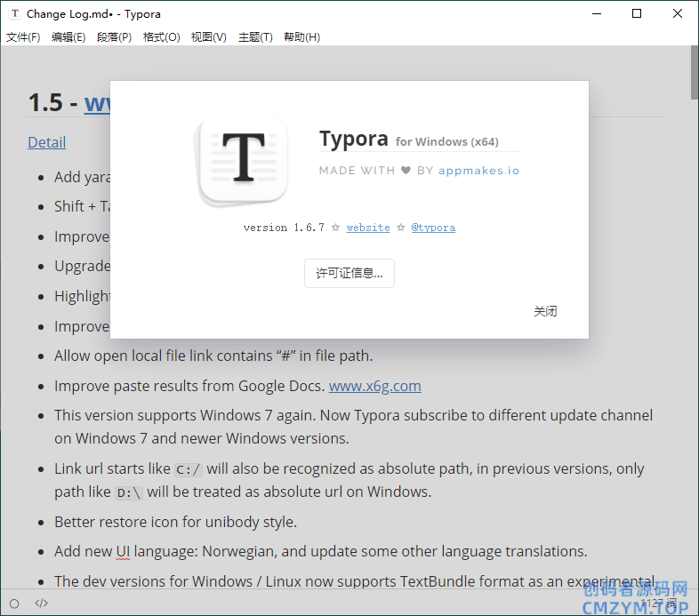This screenshot has height=616, width=699.
Task: Open the 文件(F) menu
Action: coord(23,37)
